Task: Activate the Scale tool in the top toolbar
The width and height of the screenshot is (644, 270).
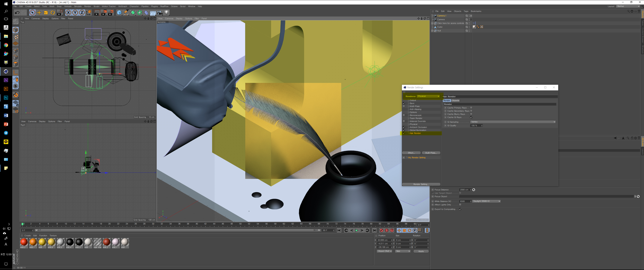Action: (46, 13)
